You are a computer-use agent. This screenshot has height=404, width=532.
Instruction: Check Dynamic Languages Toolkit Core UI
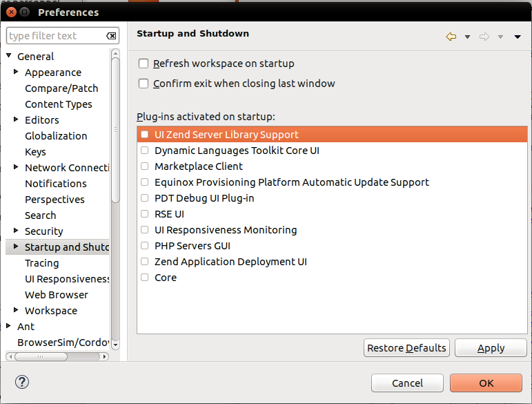point(145,151)
